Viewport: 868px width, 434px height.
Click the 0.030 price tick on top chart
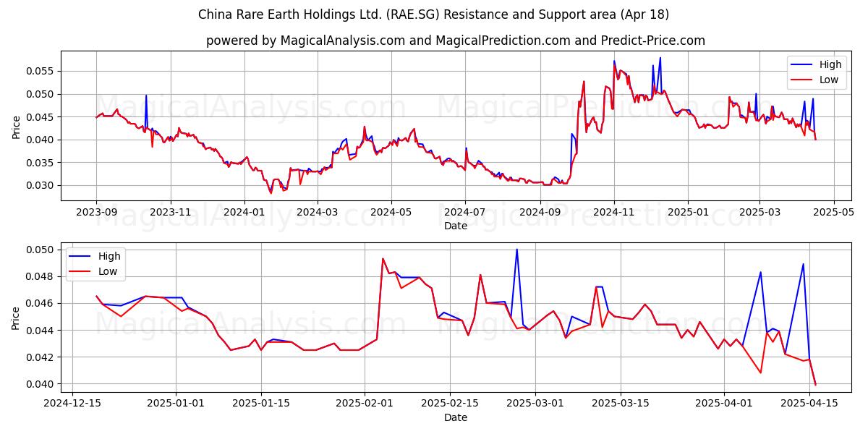click(41, 186)
